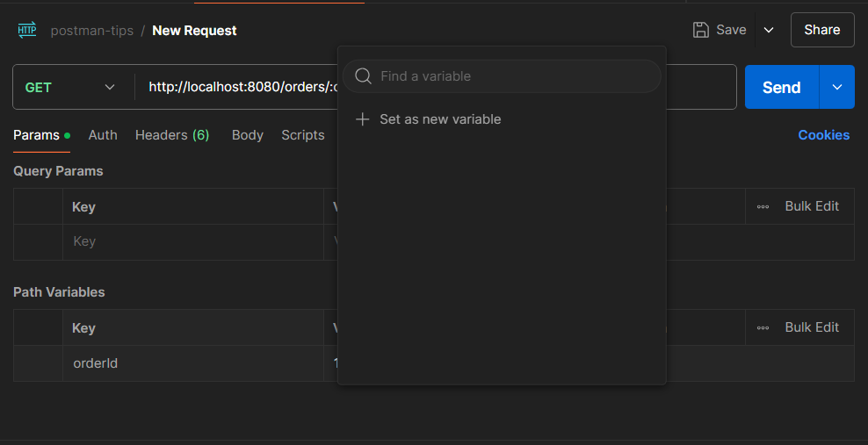Open the Cookies link
The image size is (868, 445).
(x=824, y=135)
